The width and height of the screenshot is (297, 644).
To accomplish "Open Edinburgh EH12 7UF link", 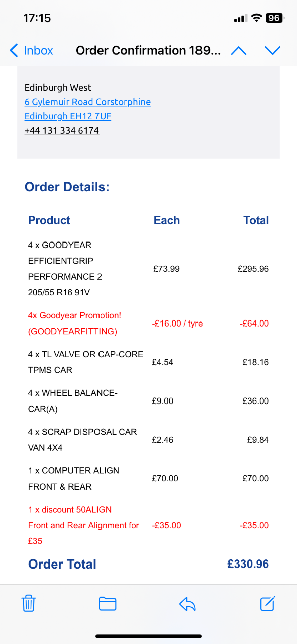I will [x=68, y=116].
